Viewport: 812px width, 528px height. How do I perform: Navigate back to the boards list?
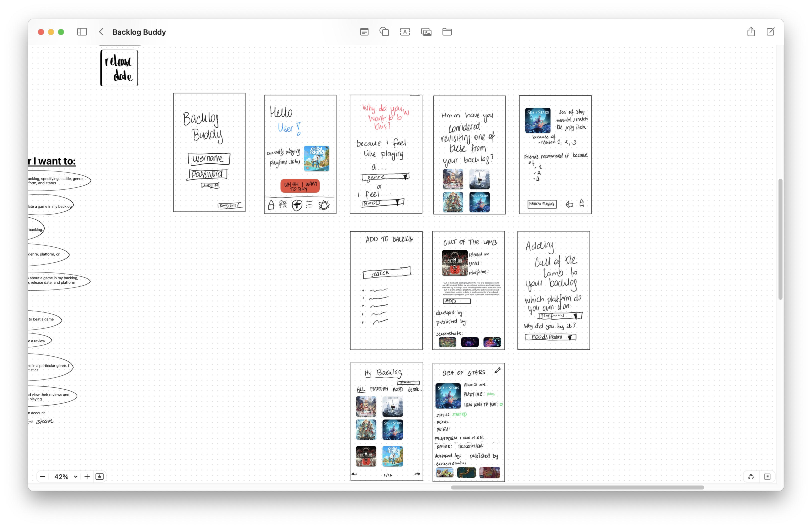click(101, 32)
